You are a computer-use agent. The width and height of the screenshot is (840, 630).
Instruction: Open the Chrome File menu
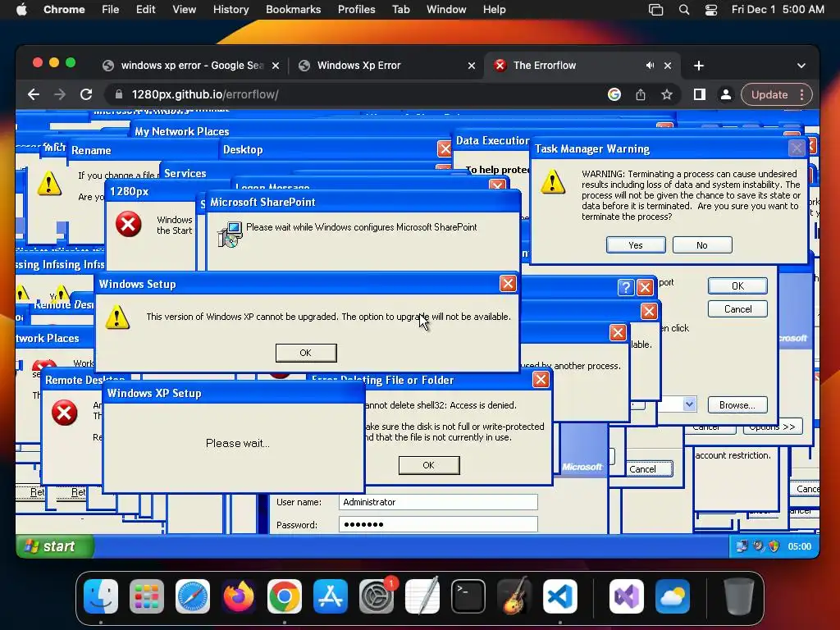(x=111, y=10)
